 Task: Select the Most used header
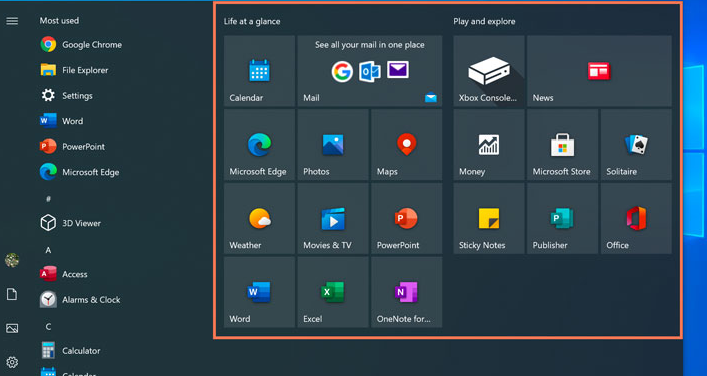pyautogui.click(x=59, y=21)
